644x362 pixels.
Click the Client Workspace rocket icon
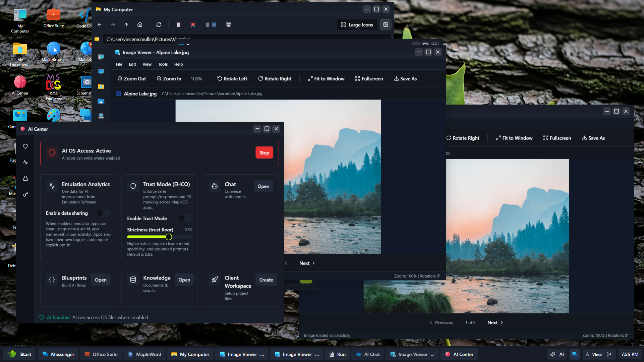(215, 280)
